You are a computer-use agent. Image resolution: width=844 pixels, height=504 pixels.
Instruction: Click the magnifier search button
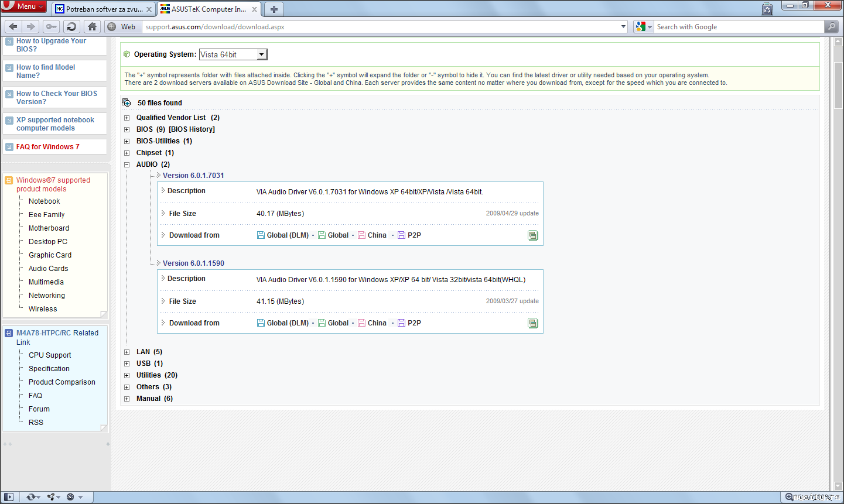pos(831,27)
